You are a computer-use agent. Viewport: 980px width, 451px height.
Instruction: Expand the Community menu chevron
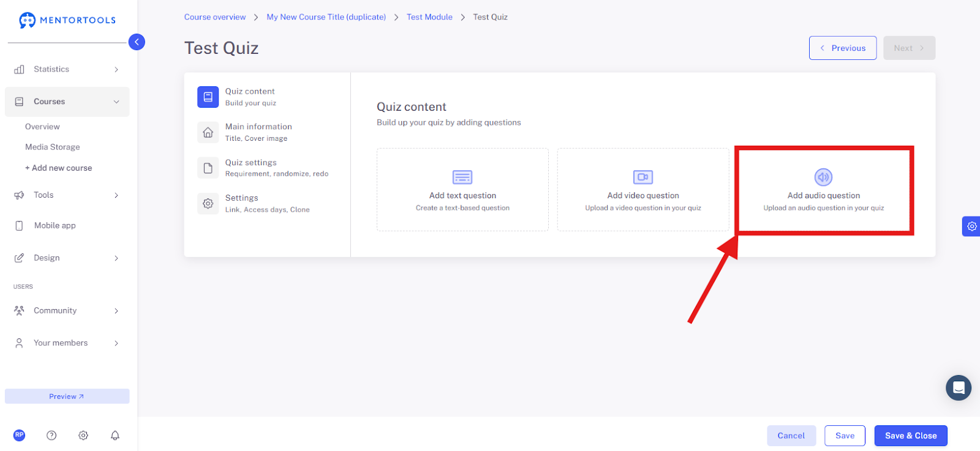(116, 311)
